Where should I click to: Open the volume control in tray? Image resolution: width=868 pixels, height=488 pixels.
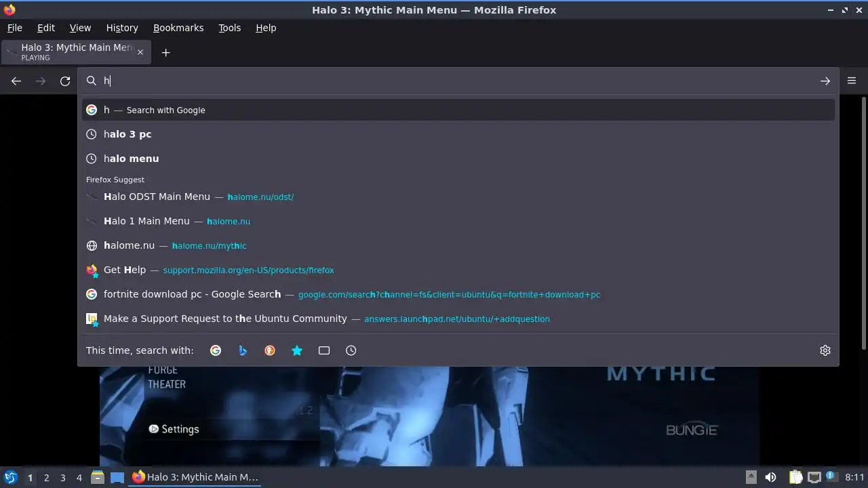[770, 477]
